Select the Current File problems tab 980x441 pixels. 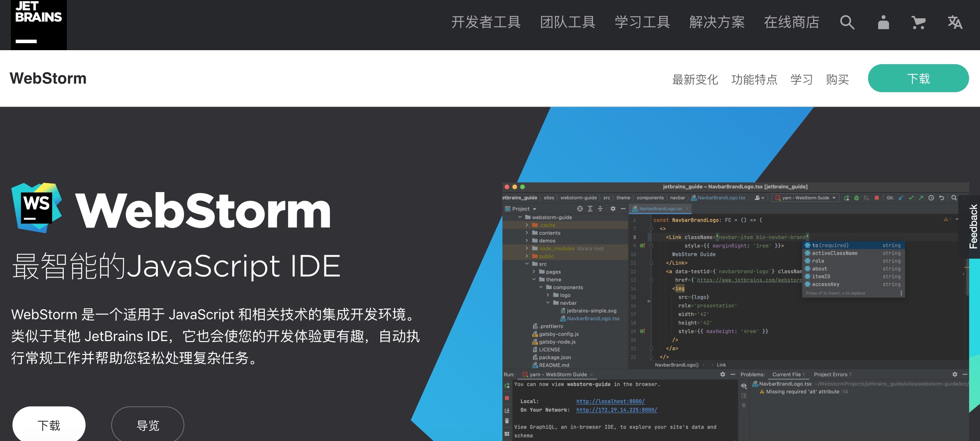[x=788, y=374]
